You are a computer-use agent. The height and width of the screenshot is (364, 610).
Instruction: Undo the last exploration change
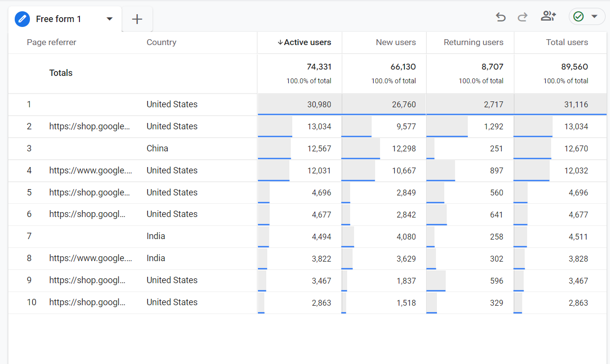(x=501, y=16)
